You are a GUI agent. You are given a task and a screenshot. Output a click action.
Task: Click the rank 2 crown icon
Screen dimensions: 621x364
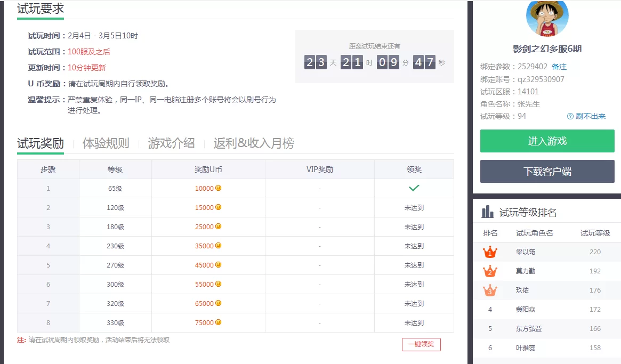490,271
